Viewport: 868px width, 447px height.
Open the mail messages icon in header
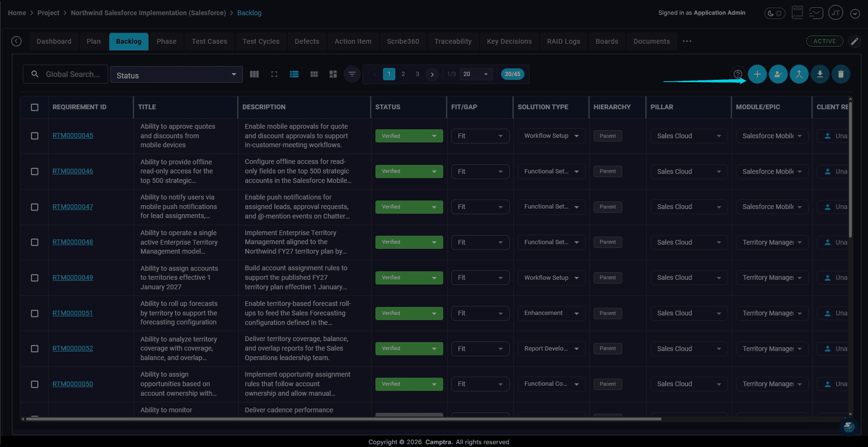pos(816,13)
